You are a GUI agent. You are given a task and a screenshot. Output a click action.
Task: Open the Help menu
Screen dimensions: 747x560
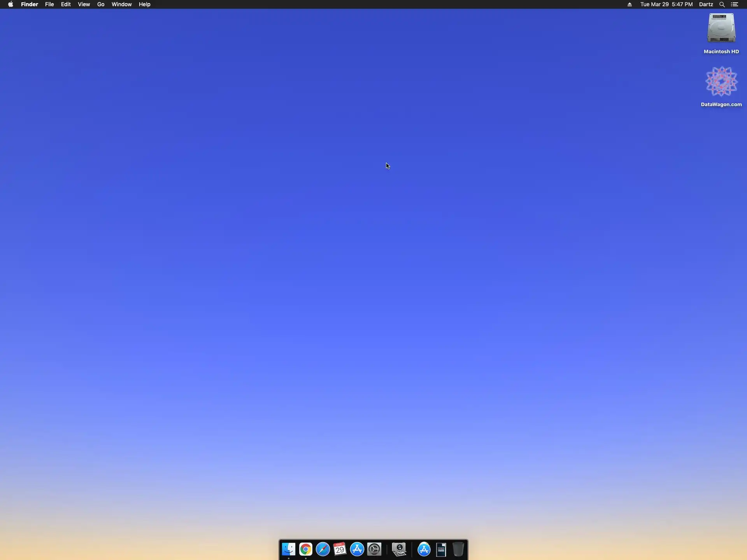pyautogui.click(x=144, y=4)
